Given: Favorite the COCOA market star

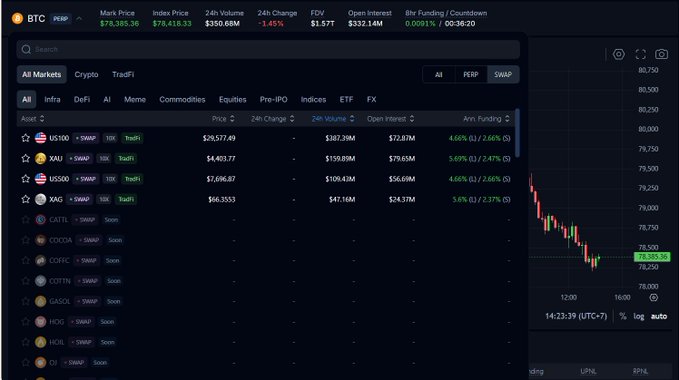Looking at the screenshot, I should tap(26, 240).
